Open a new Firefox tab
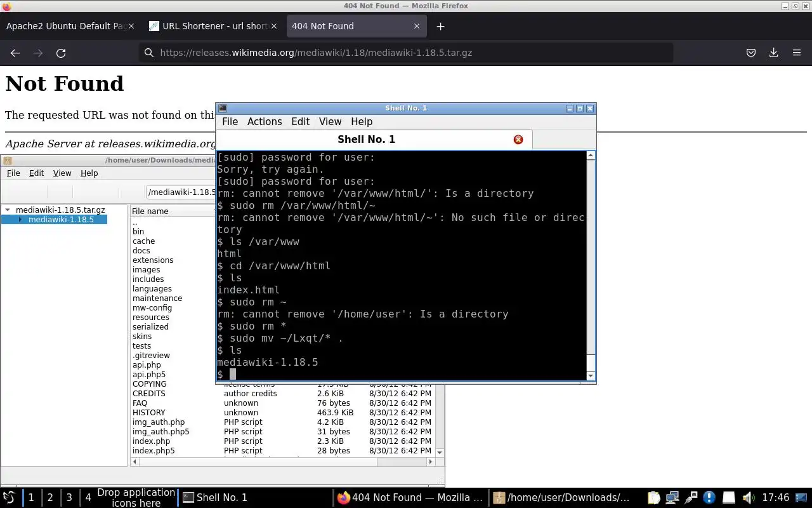812x508 pixels. tap(440, 26)
